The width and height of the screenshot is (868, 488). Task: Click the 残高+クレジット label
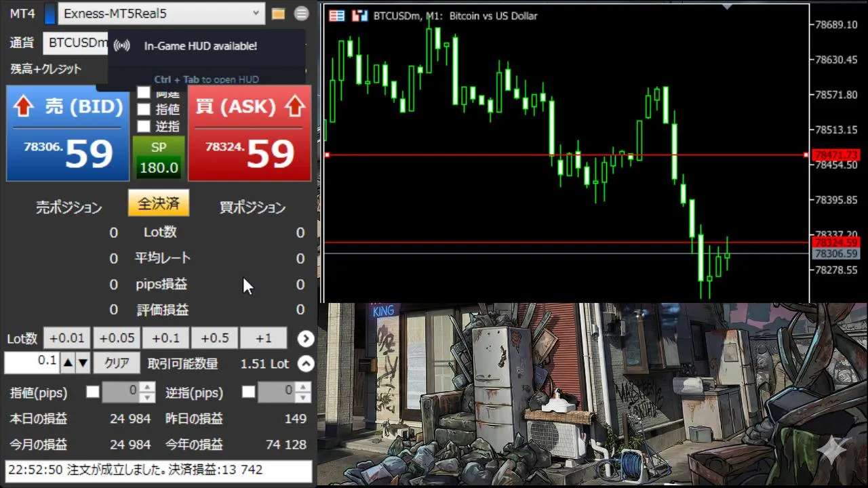(46, 68)
